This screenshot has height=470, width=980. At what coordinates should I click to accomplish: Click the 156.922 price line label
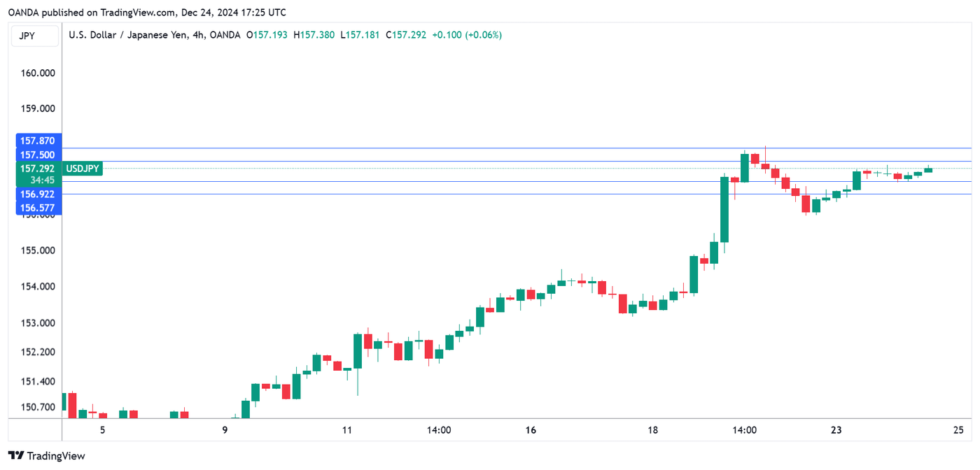pos(38,193)
